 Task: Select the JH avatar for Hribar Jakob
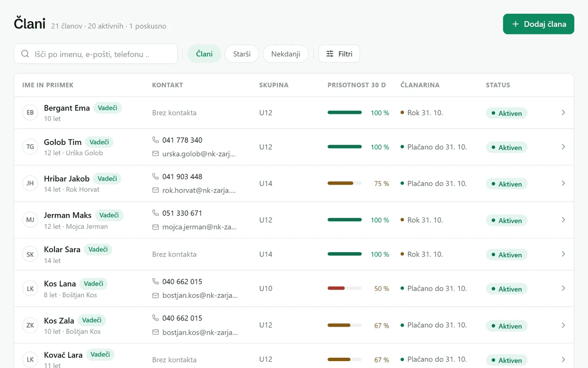(x=30, y=184)
